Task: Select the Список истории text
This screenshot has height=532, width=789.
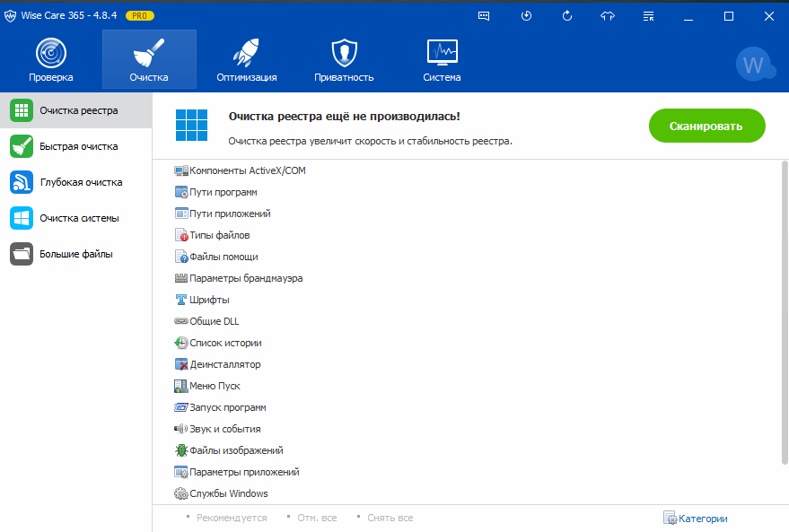Action: (225, 343)
